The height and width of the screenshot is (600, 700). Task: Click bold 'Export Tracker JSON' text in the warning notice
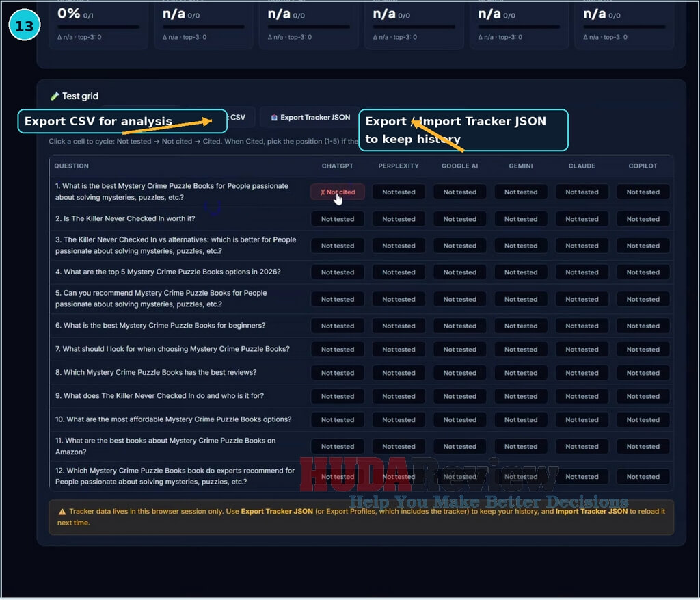tap(277, 512)
